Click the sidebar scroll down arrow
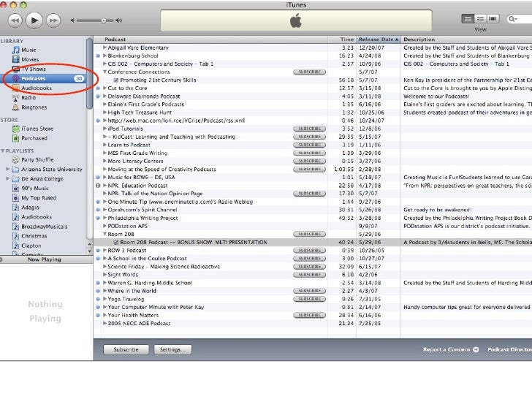This screenshot has height=399, width=532. [90, 251]
